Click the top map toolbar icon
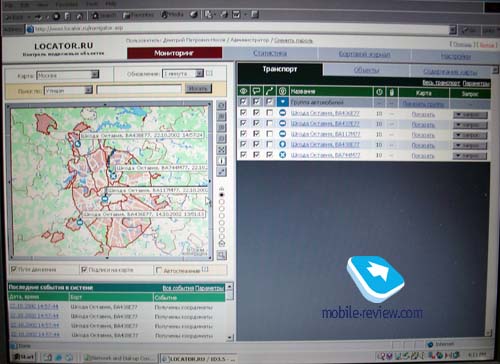Viewport: 500px width, 364px height. coord(221,106)
